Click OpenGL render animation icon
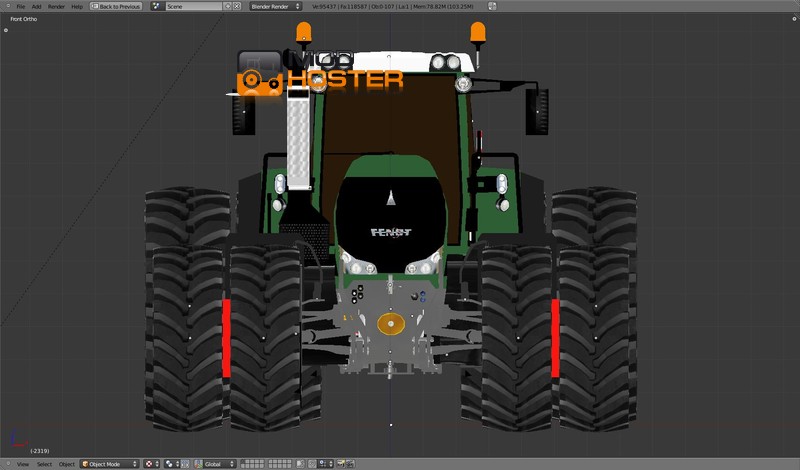 click(x=350, y=464)
